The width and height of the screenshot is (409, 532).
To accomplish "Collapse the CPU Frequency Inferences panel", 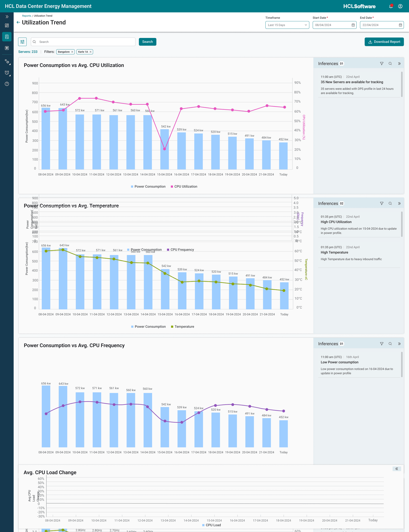I will tap(399, 344).
